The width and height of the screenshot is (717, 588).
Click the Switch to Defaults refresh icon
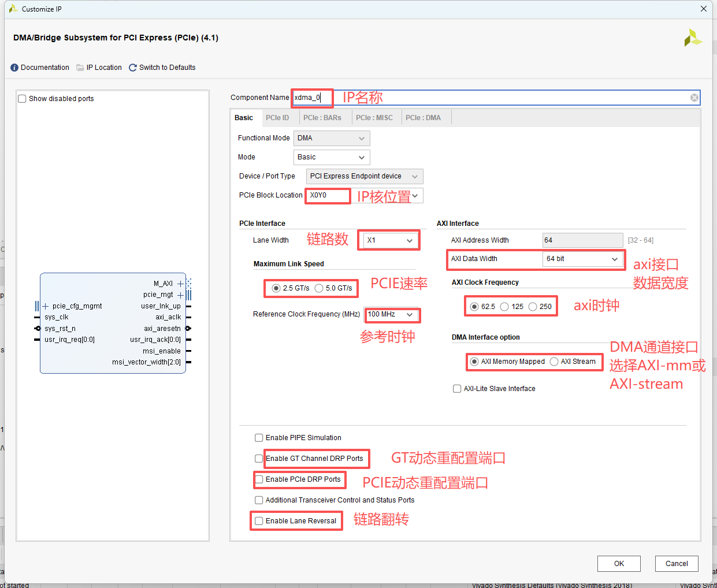133,68
